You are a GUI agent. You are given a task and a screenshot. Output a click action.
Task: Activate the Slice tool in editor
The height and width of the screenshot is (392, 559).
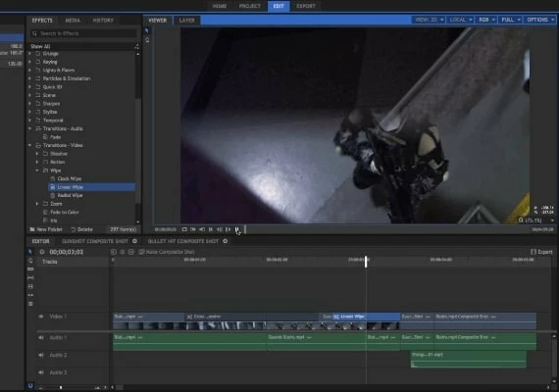[x=30, y=269]
